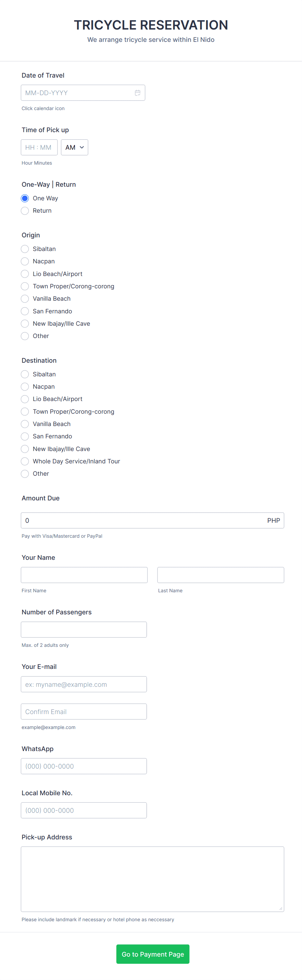
Task: Click the First Name field
Action: (x=84, y=575)
